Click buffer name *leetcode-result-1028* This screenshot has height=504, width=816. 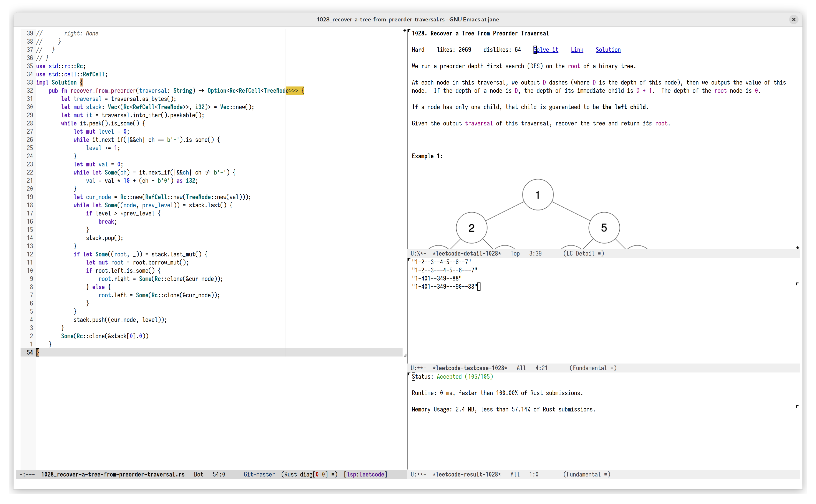[x=466, y=474]
